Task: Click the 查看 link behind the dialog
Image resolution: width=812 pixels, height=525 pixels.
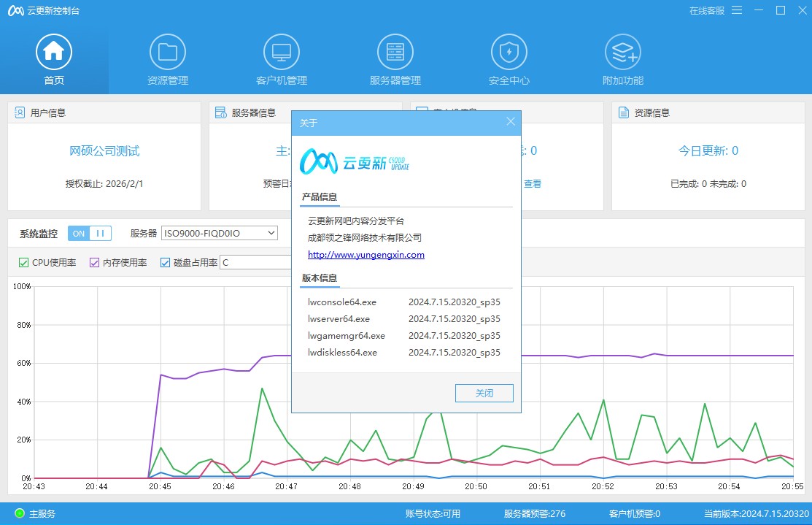Action: [x=533, y=183]
